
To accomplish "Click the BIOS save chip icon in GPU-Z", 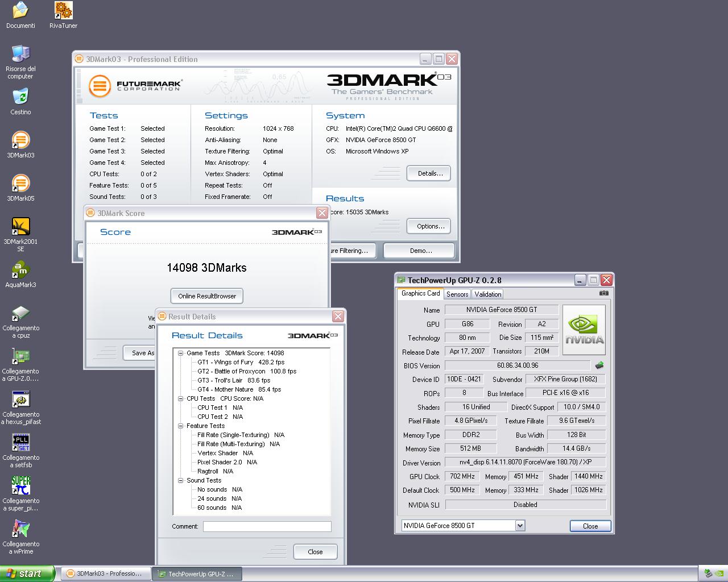I will 599,365.
